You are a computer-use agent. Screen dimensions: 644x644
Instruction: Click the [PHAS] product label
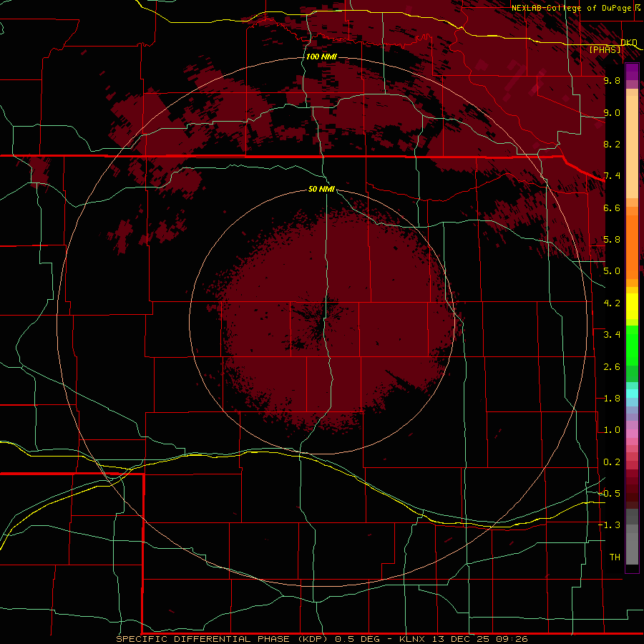[605, 50]
